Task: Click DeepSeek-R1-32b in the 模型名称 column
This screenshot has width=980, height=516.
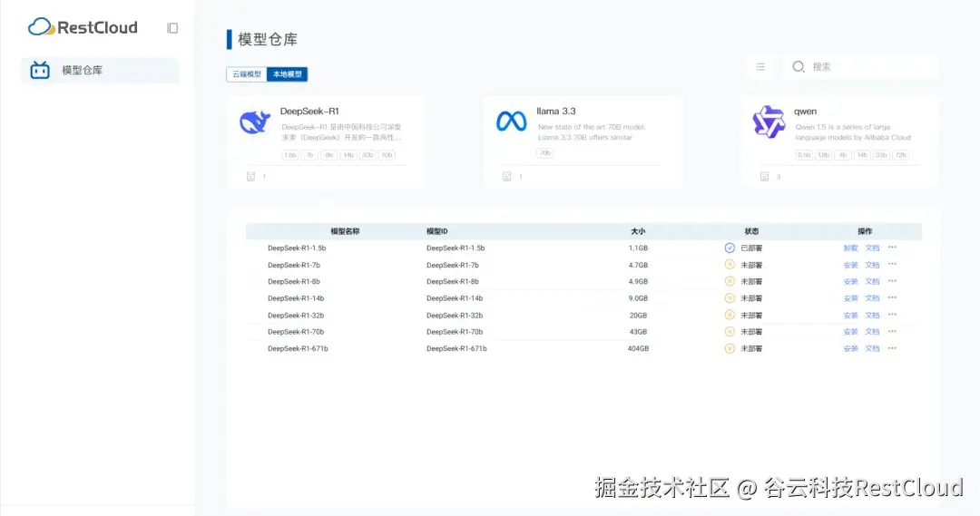Action: 296,316
